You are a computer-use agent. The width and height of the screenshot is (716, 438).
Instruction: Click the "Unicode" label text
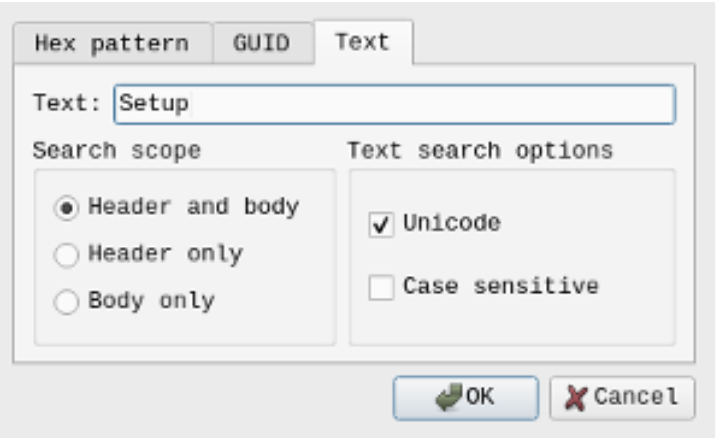[451, 224]
